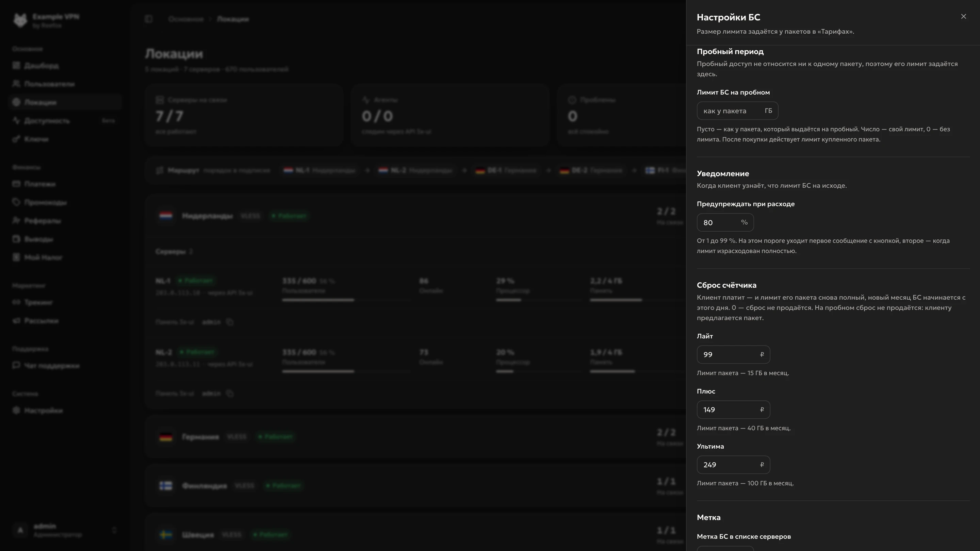Open Платежи card icon in sidebar
Screen dimensions: 980x551
point(16,184)
